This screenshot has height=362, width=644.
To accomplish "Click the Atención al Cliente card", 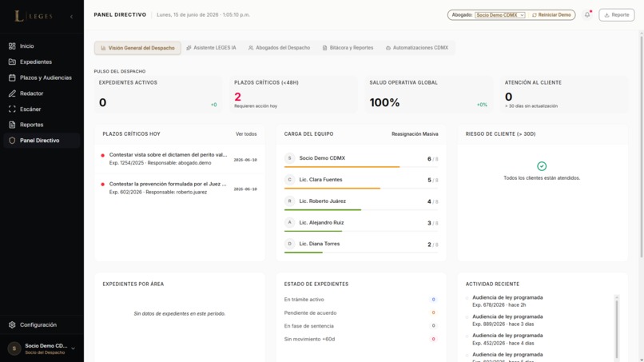I will [x=564, y=94].
